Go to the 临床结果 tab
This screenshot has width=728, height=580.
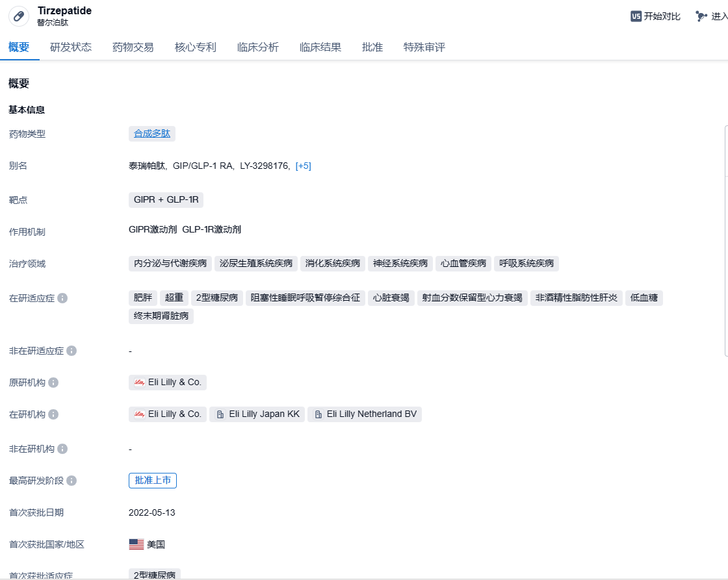click(320, 47)
